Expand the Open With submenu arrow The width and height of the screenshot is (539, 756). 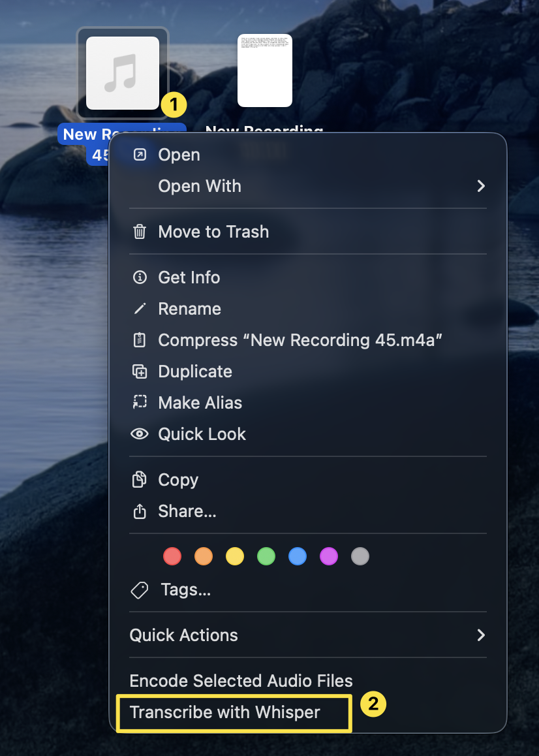tap(481, 186)
